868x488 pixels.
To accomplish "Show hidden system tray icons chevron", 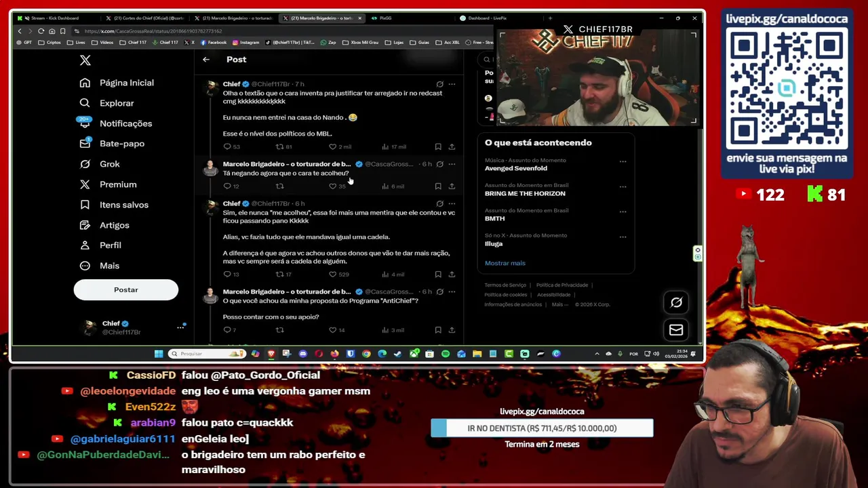I will (x=597, y=354).
